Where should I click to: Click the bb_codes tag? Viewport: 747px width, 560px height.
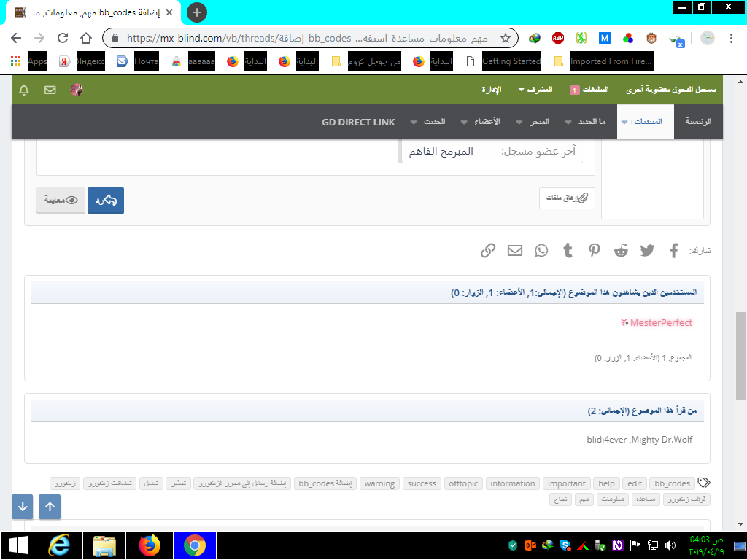[672, 483]
